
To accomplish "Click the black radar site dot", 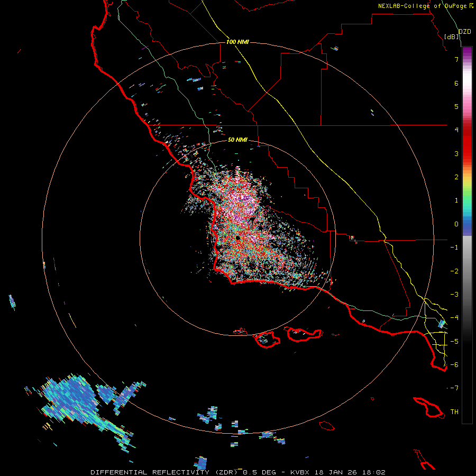I will 237,237.
